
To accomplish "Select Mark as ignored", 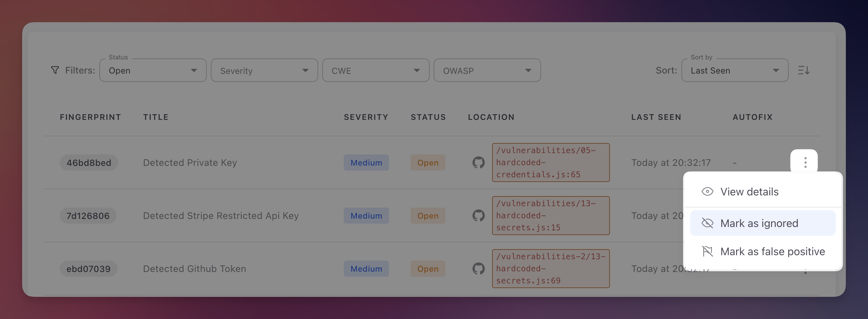I will pyautogui.click(x=759, y=223).
